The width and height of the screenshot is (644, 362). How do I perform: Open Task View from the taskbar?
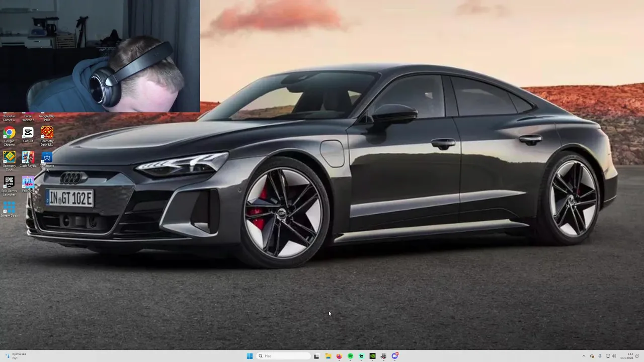316,356
